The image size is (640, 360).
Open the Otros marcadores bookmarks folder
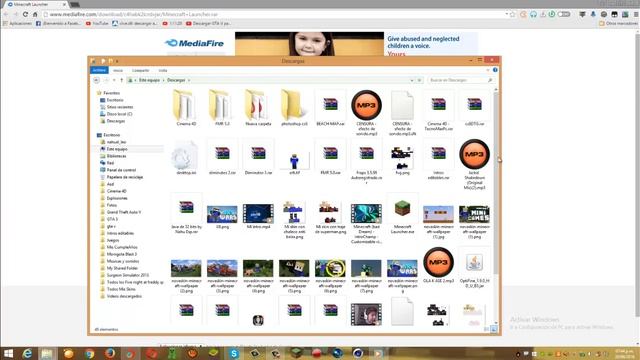(618, 24)
